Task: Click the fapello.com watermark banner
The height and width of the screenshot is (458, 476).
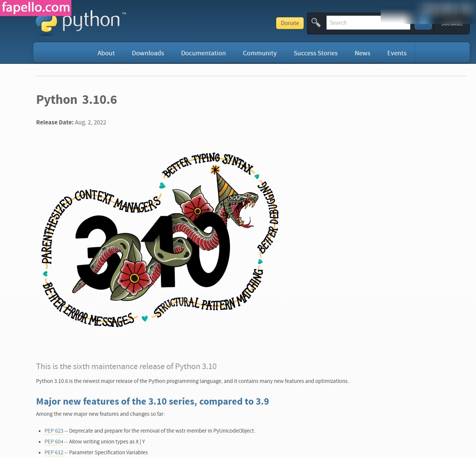Action: coord(36,7)
